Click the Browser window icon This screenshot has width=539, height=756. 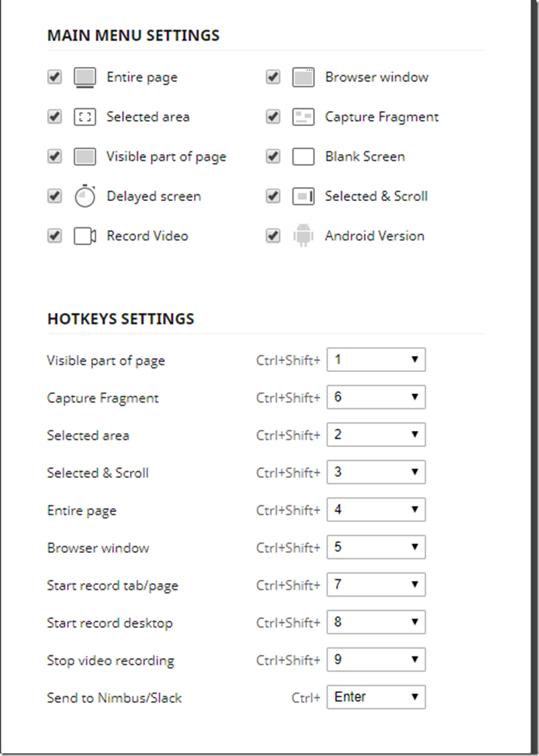click(303, 77)
